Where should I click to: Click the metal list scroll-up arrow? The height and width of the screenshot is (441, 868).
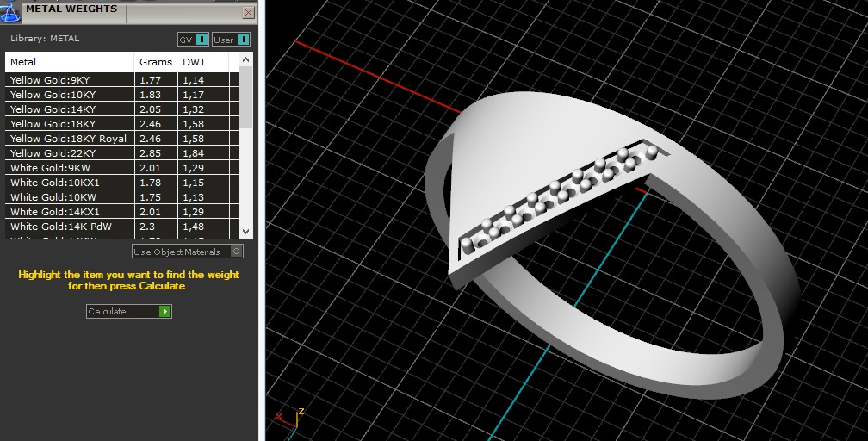[x=246, y=59]
